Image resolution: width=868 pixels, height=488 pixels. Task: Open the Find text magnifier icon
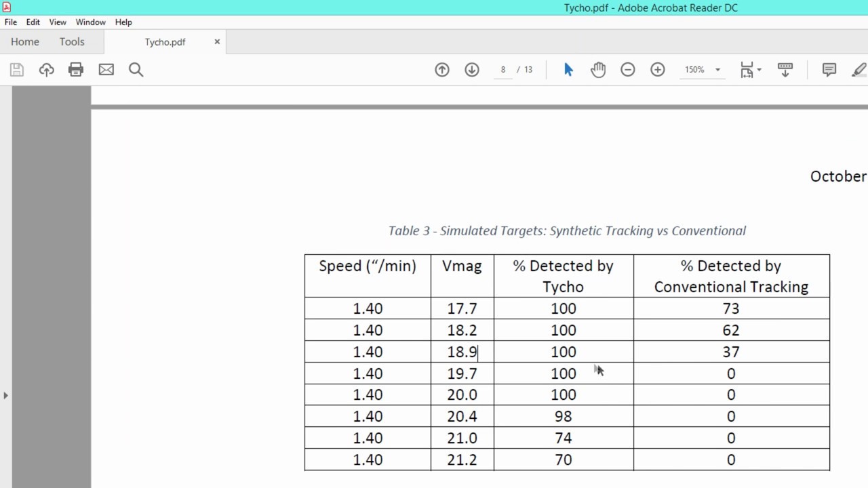click(136, 69)
